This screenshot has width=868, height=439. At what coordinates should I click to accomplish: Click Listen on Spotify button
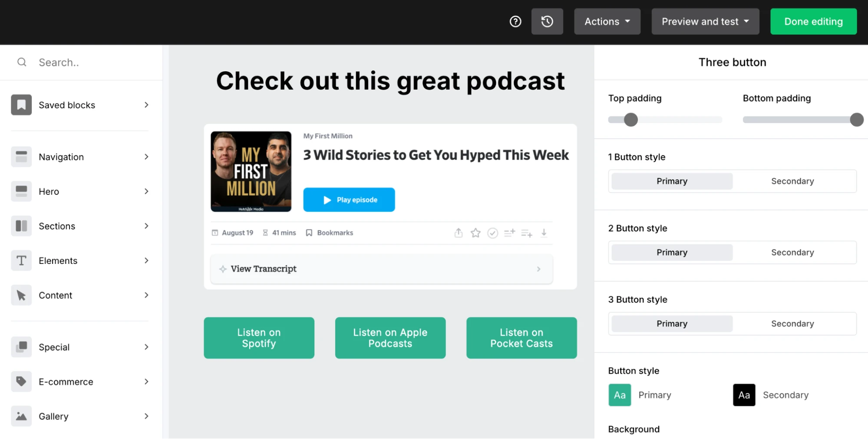pyautogui.click(x=259, y=338)
